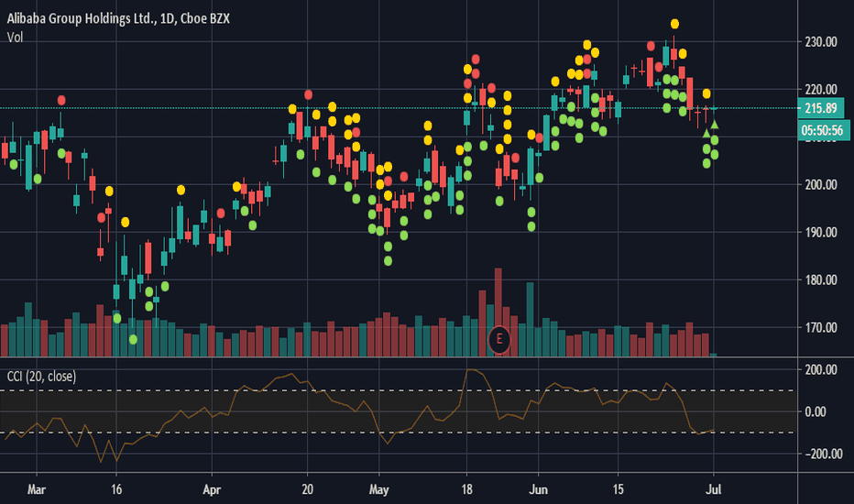Click the '18' date axis label
This screenshot has height=504, width=854.
tap(466, 489)
